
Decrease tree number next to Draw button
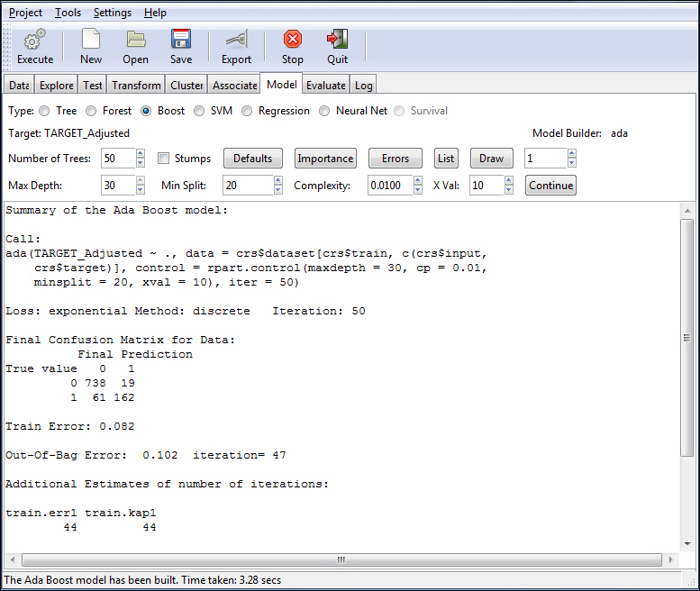tap(572, 163)
